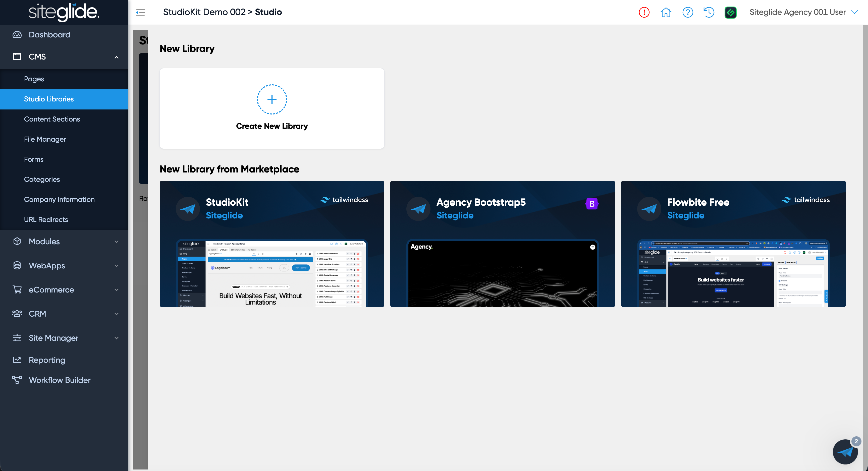The width and height of the screenshot is (868, 471).
Task: Click the Reporting chart icon
Action: pos(17,360)
